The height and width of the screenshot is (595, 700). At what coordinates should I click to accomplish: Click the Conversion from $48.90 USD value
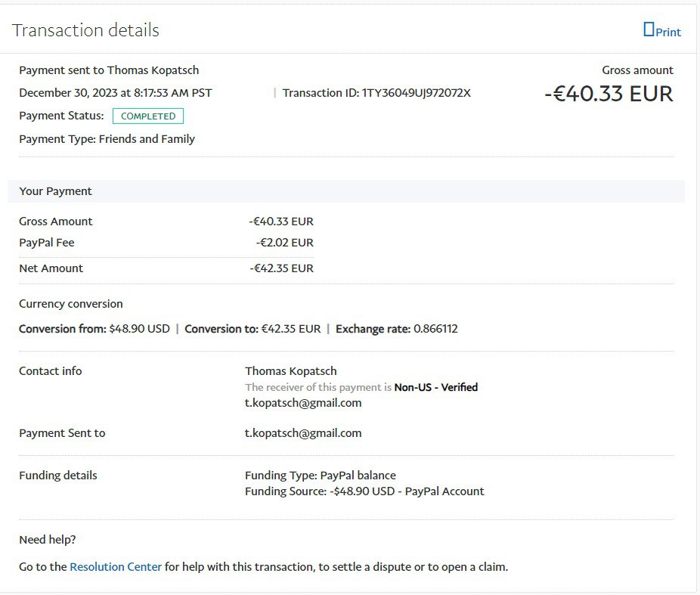point(140,329)
